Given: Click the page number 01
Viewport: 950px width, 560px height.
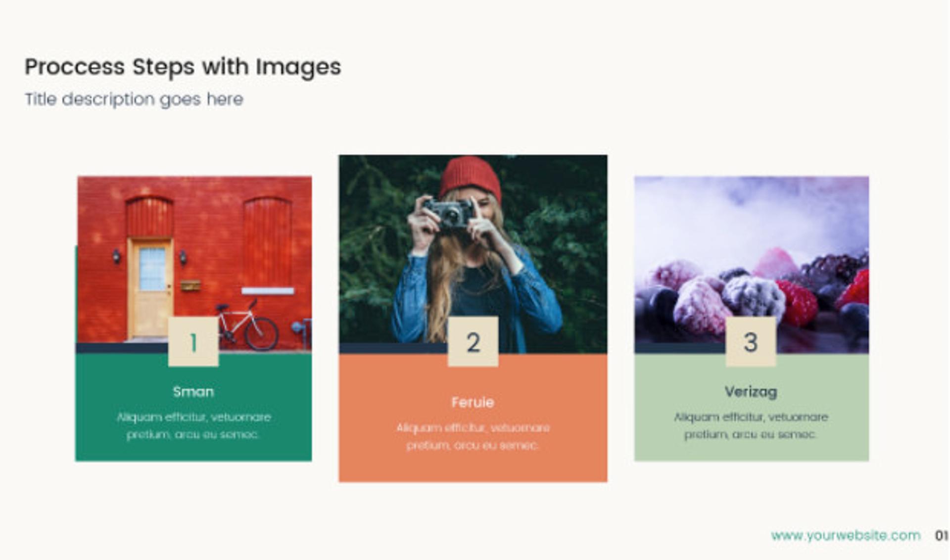Looking at the screenshot, I should pos(941,535).
